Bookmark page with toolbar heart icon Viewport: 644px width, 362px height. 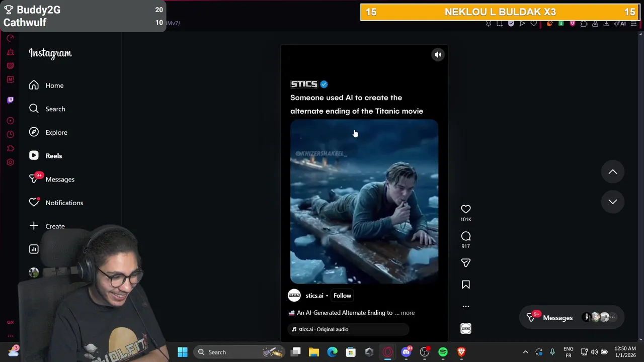(533, 24)
